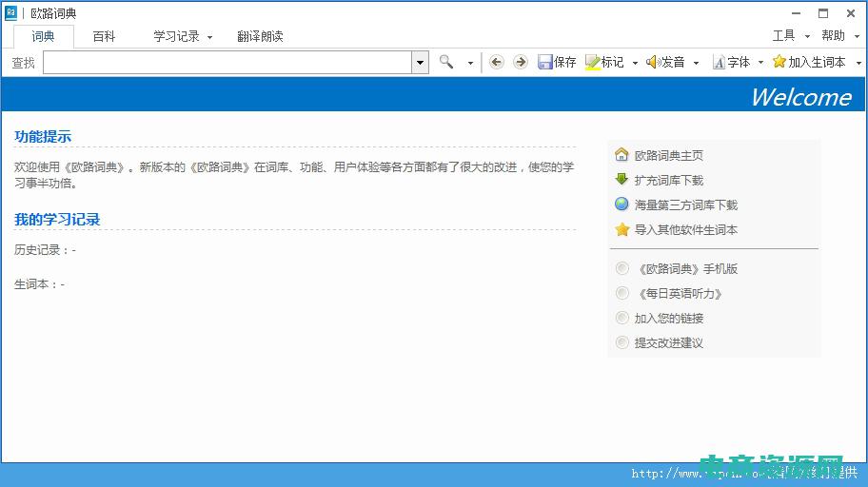The image size is (868, 487).
Task: Click the 保存 button label
Action: [x=565, y=62]
